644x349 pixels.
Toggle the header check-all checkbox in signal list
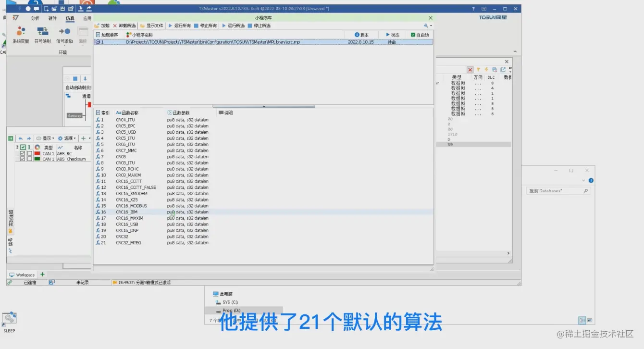[x=23, y=147]
